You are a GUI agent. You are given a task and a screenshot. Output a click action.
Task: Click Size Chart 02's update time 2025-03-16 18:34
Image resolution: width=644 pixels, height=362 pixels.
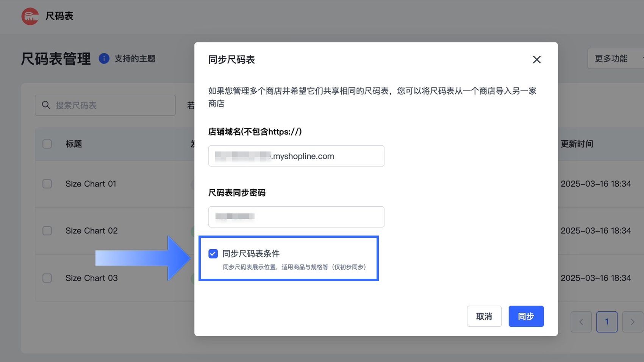coord(596,231)
